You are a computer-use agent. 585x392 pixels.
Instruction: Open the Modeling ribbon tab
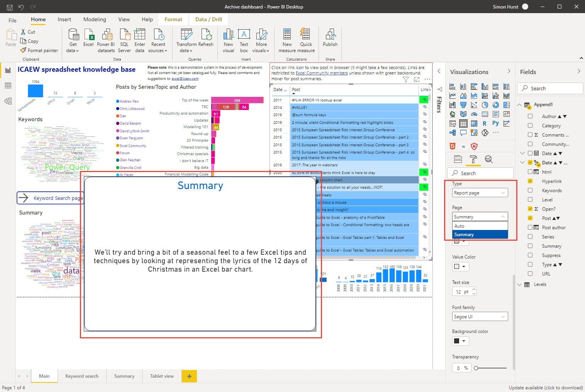(x=95, y=19)
